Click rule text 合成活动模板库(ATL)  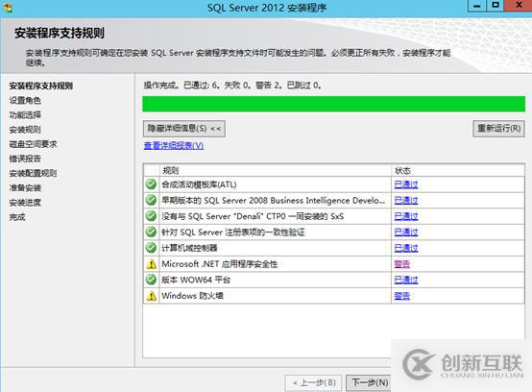tap(199, 184)
